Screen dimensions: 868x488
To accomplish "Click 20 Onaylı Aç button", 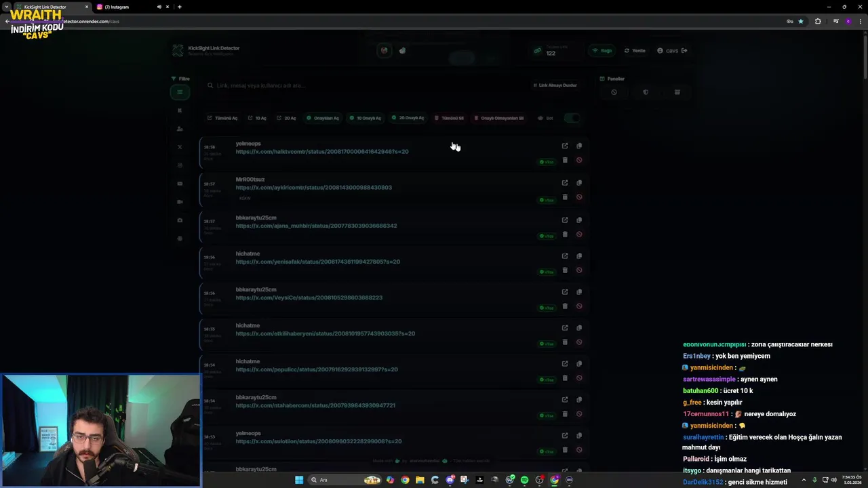I will [408, 118].
